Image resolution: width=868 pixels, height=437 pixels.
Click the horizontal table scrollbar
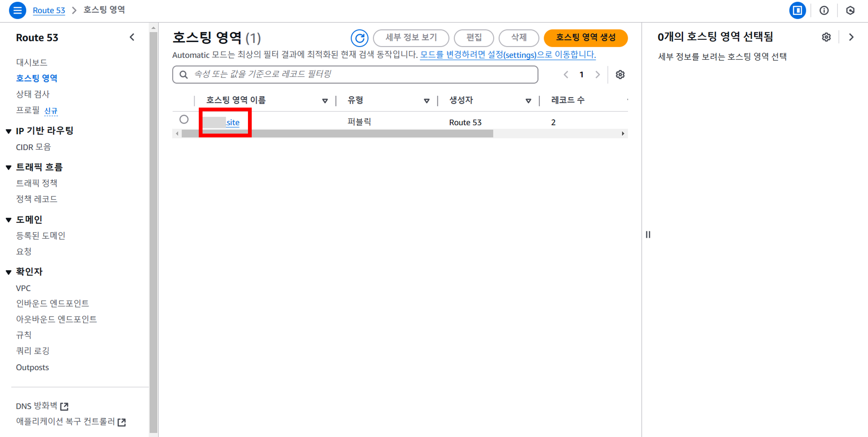point(337,134)
